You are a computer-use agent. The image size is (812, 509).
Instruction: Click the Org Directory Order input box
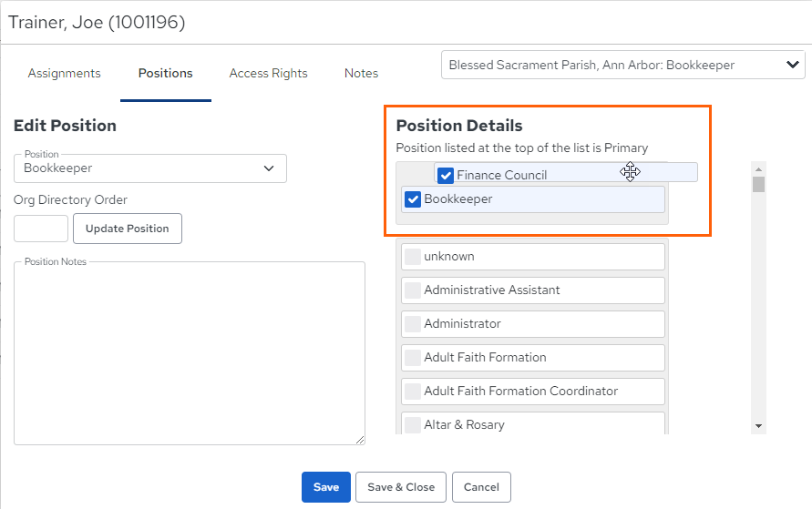(x=41, y=229)
